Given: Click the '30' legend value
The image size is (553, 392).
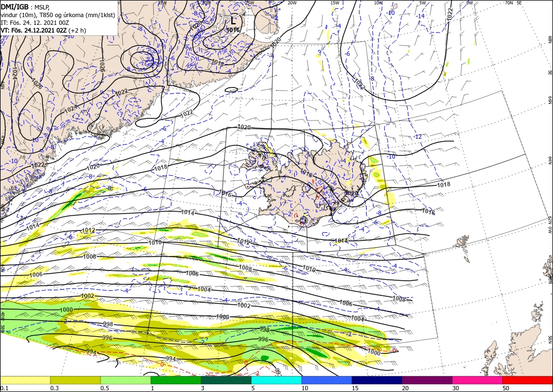Looking at the screenshot, I should pos(456,388).
